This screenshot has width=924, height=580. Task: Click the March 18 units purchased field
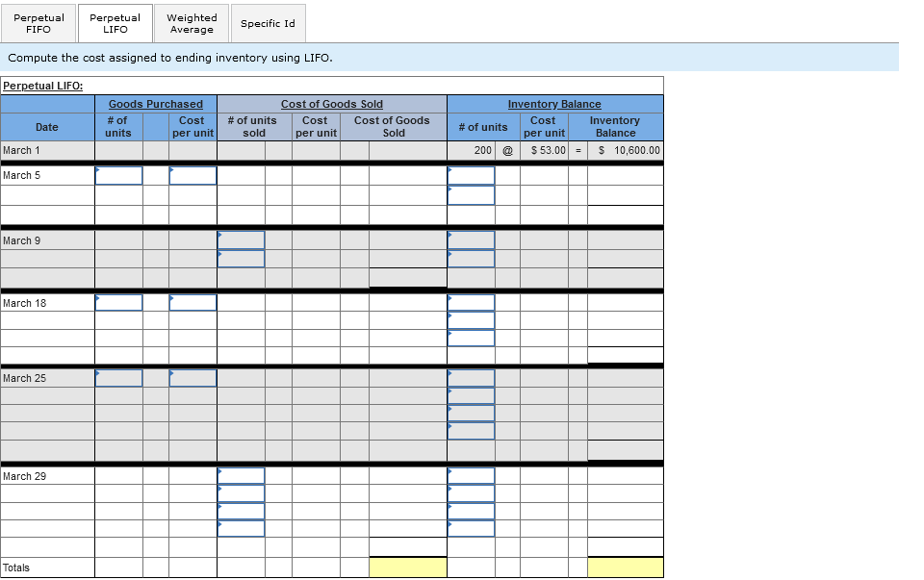(x=118, y=302)
